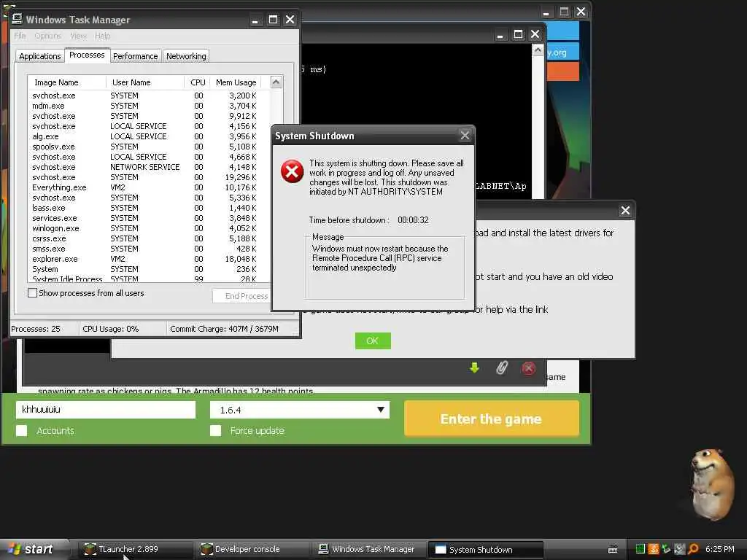747x560 pixels.
Task: Minimize the Developer console window
Action: 500,34
